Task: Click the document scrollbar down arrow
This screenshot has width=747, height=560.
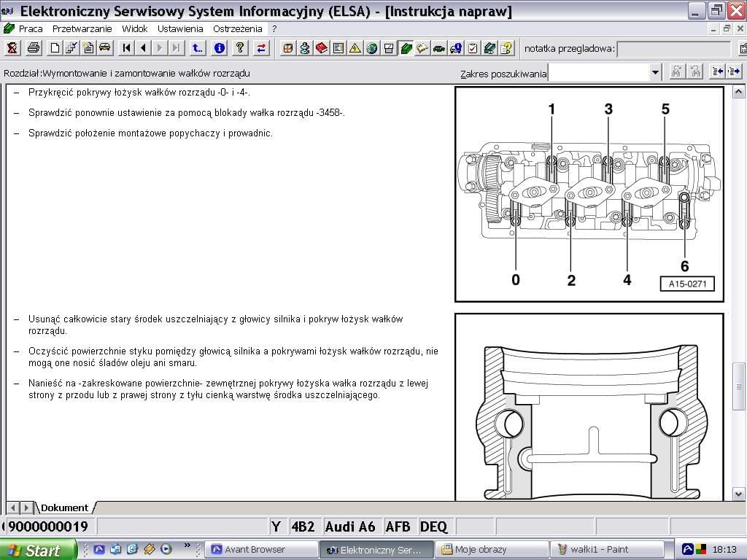Action: 738,494
